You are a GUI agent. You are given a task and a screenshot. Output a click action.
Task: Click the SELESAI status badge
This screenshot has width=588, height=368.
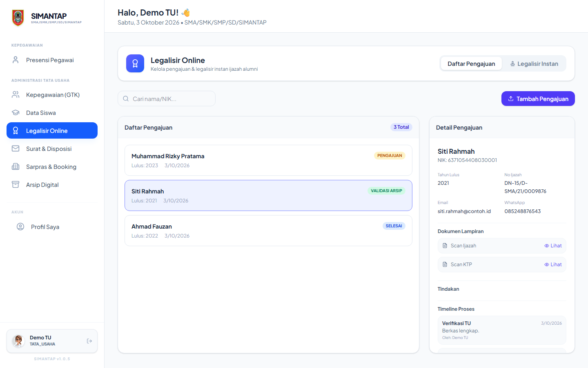point(394,226)
